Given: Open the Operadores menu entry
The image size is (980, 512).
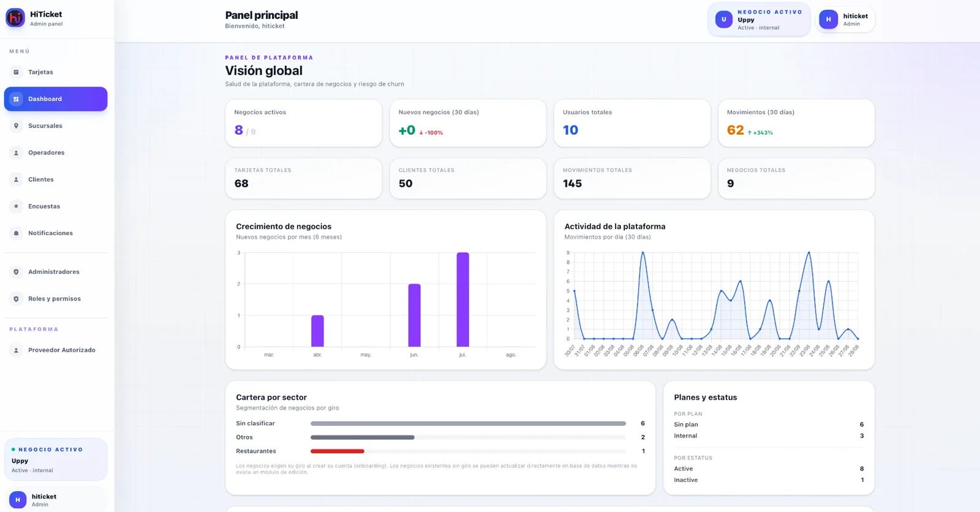Looking at the screenshot, I should [x=56, y=153].
